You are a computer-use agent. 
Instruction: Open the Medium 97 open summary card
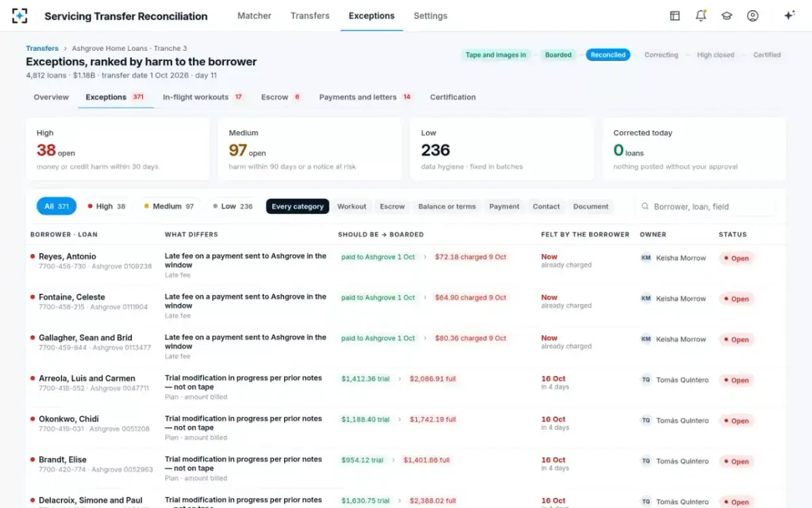pos(310,149)
